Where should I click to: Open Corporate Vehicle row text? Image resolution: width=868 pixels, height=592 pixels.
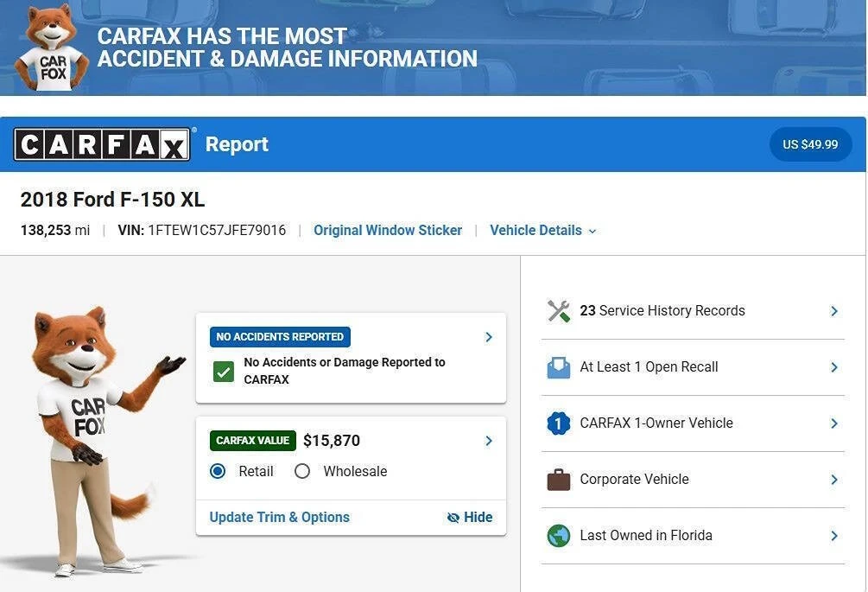[x=635, y=479]
